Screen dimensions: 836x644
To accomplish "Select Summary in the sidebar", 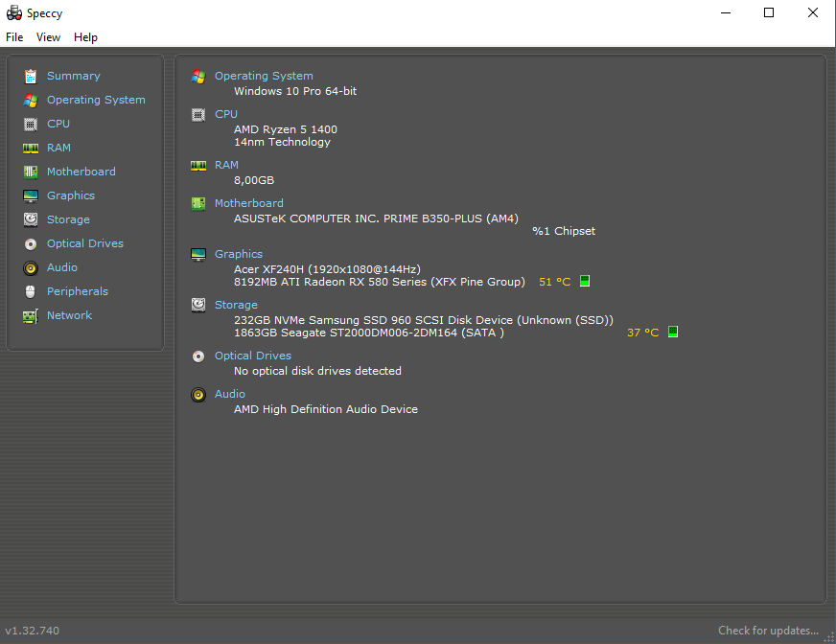I will pyautogui.click(x=74, y=76).
